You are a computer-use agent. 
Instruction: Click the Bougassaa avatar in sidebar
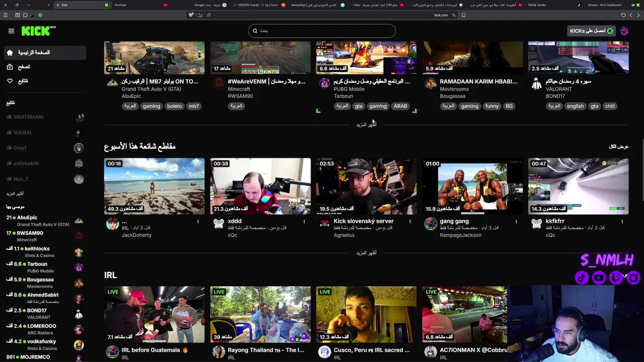click(78, 283)
